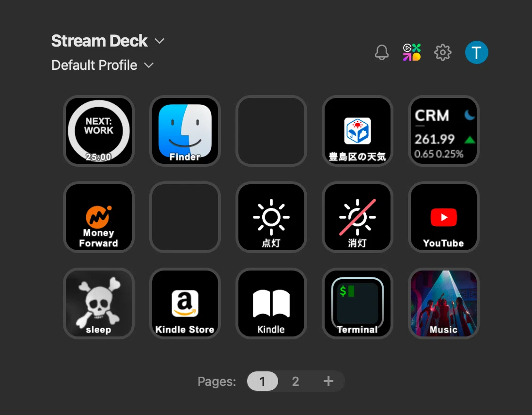Open the Kindle Store Amazon key
This screenshot has width=532, height=415.
click(x=185, y=303)
